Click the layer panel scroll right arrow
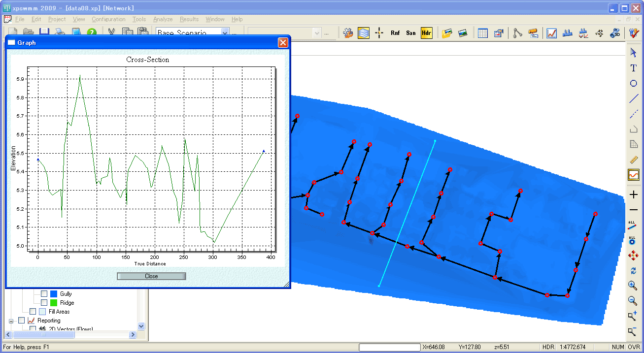644x353 pixels. [132, 334]
